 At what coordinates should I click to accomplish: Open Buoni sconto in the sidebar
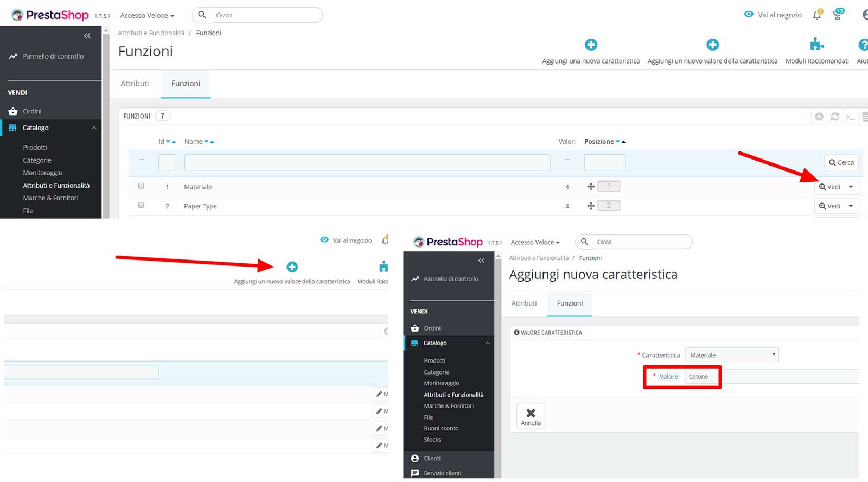(441, 428)
